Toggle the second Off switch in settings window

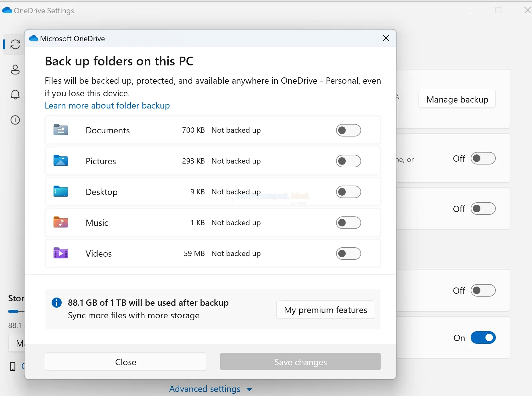coord(483,209)
